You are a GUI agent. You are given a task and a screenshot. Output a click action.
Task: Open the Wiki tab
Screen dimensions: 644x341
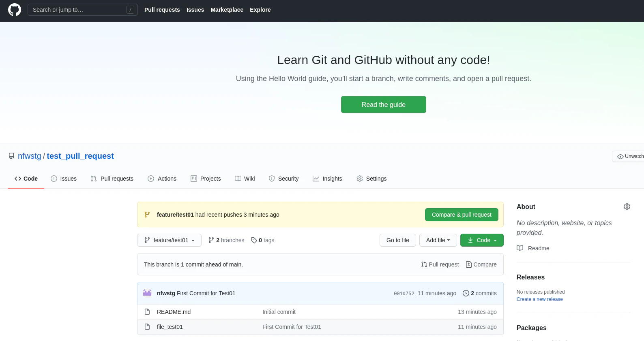pyautogui.click(x=245, y=179)
